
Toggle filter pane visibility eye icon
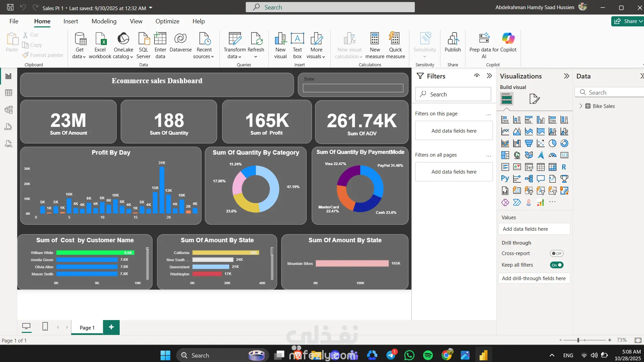pos(477,76)
